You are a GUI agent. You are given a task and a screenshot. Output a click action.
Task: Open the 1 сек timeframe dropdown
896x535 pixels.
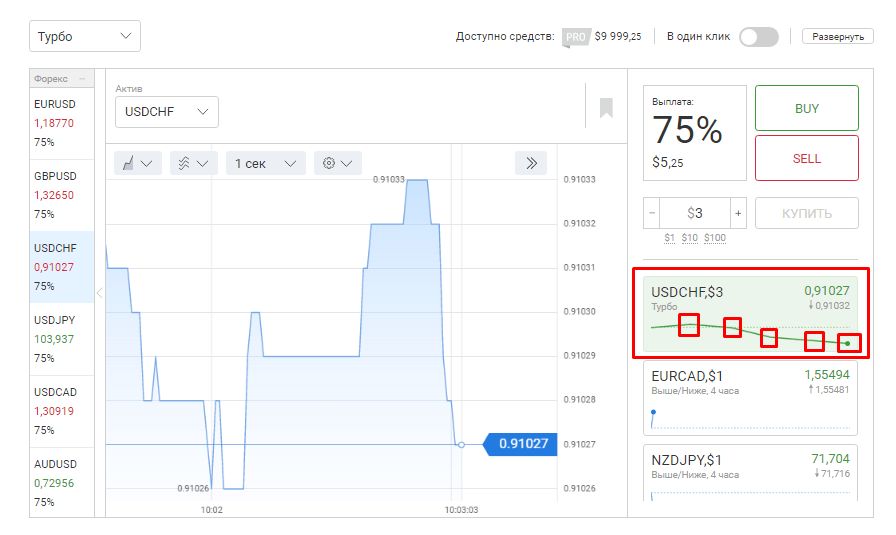tap(265, 163)
